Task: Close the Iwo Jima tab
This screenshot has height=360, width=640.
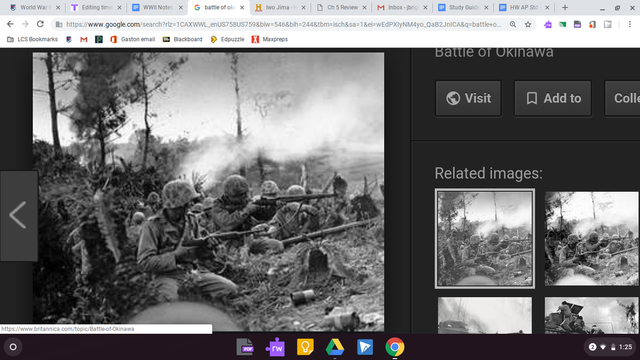Action: pos(303,7)
